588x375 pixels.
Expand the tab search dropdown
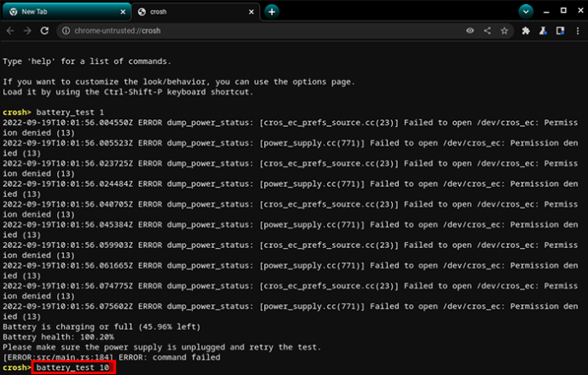526,12
